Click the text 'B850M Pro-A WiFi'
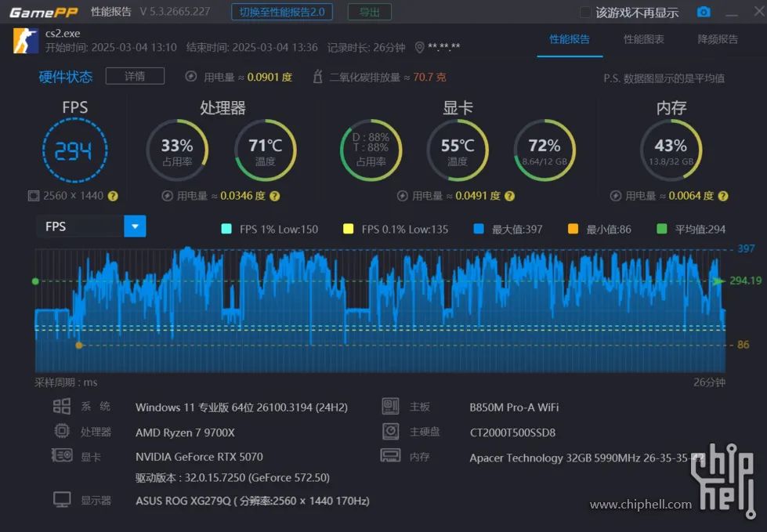 click(514, 407)
